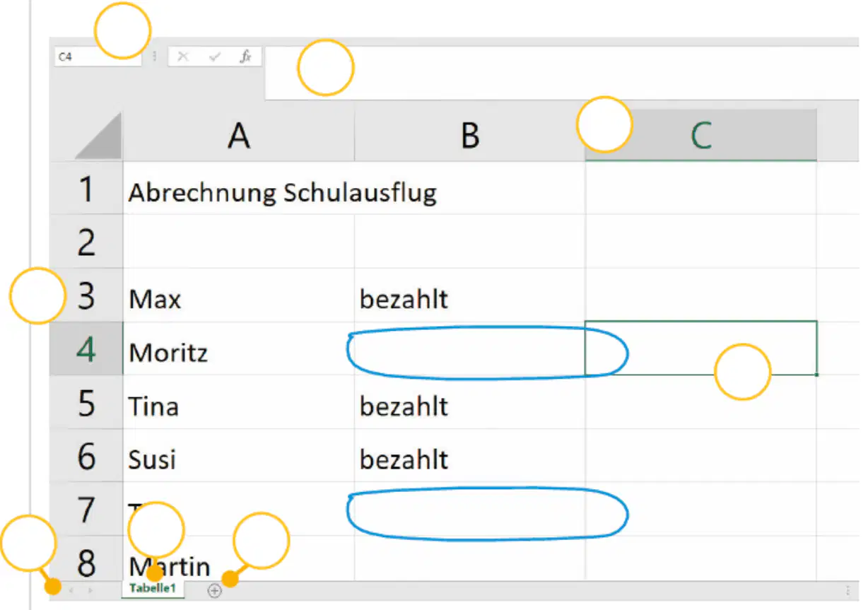
Task: Click the previous sheet navigation arrow
Action: [x=71, y=590]
